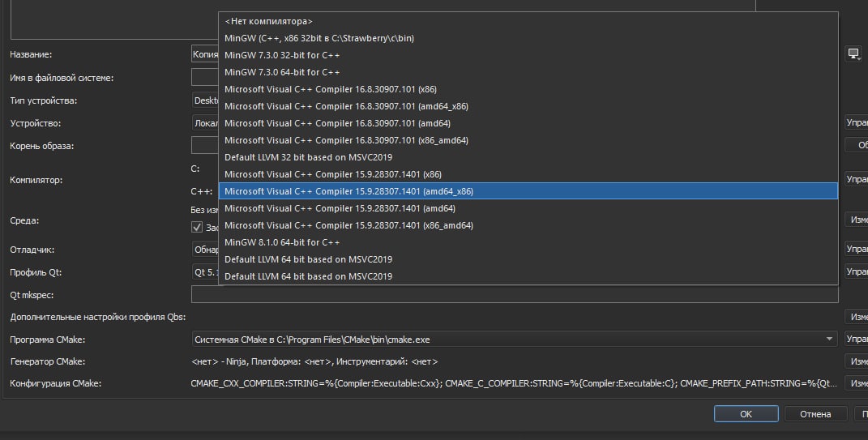Click Управление button in Устройство row
Viewport: 868px width, 440px height.
click(x=857, y=122)
